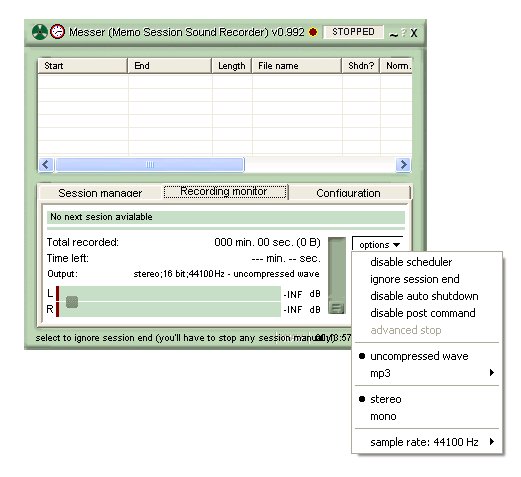The image size is (521, 477).
Task: Click the red clock scheduler icon
Action: [x=57, y=32]
